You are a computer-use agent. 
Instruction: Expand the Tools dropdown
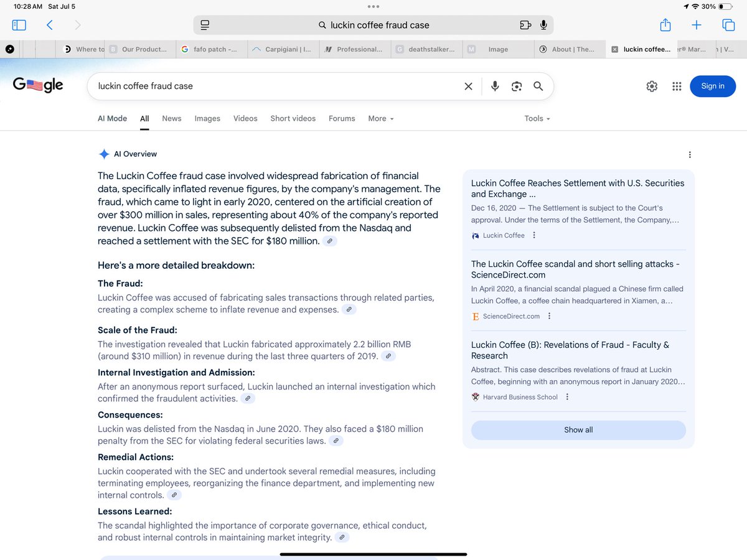click(x=537, y=118)
